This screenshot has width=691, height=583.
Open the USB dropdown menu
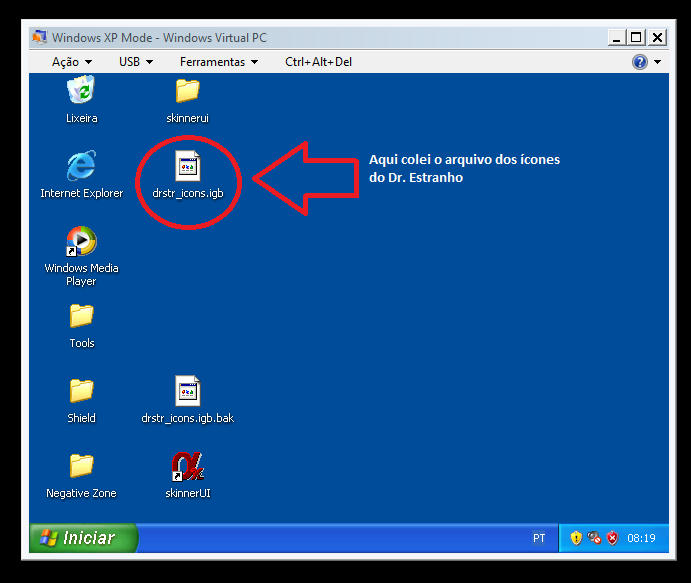[x=136, y=62]
